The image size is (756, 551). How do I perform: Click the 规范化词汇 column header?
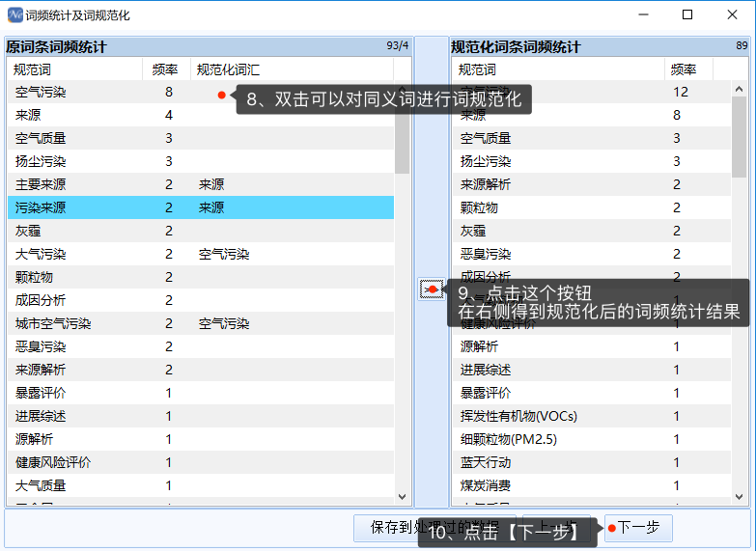tap(293, 69)
